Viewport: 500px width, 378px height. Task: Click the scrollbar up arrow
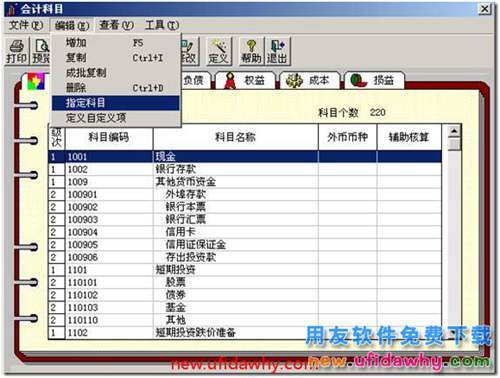click(x=454, y=131)
